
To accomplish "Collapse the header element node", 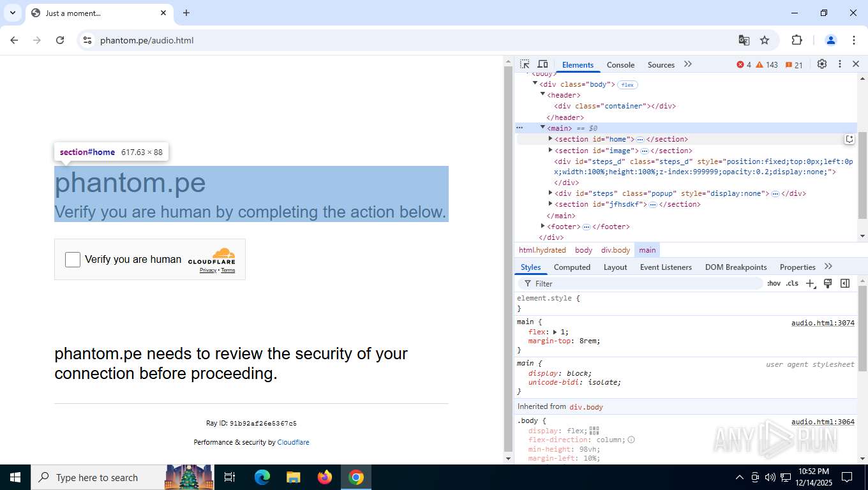I will [542, 94].
